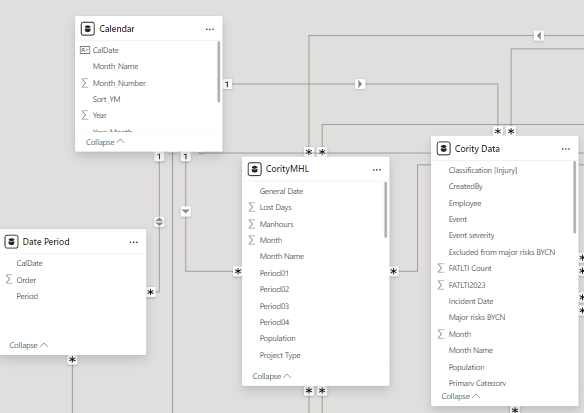The image size is (584, 413).
Task: Click the sigma icon beside Year in Calendar
Action: pos(85,115)
